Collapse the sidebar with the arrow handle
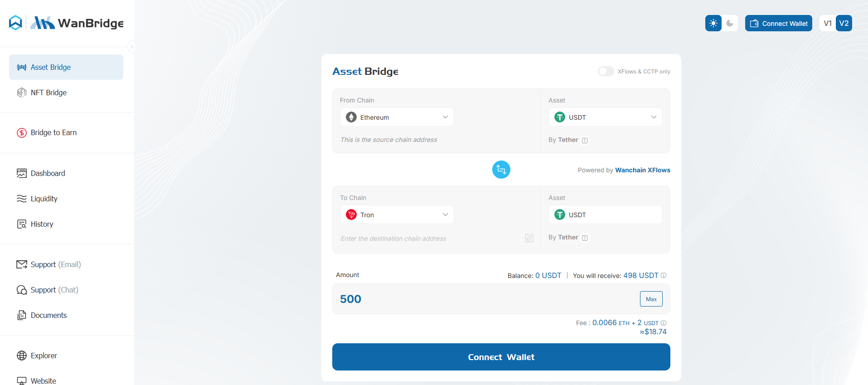868x385 pixels. click(x=131, y=46)
